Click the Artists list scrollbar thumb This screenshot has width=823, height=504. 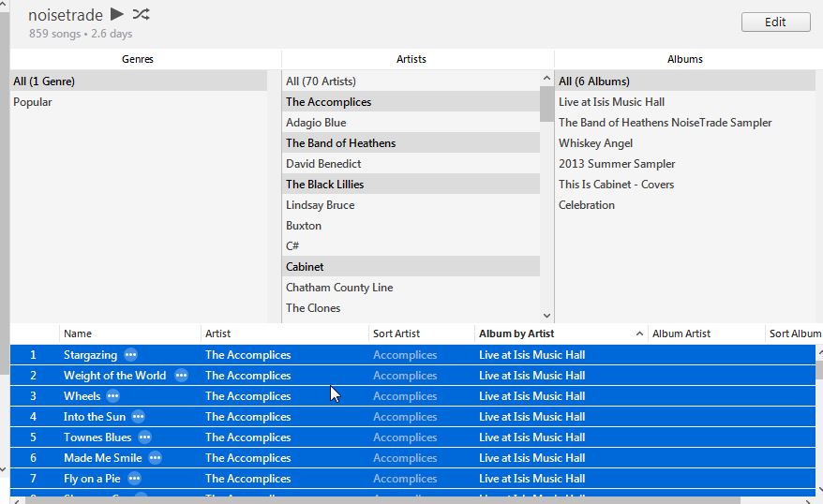pyautogui.click(x=546, y=104)
